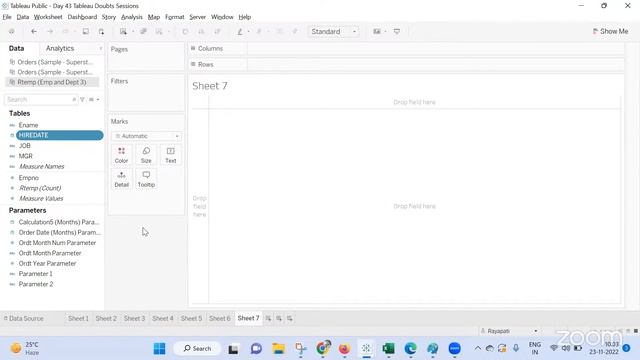Expand the New Worksheet dropdown arrow
This screenshot has width=640, height=360.
pos(133,32)
